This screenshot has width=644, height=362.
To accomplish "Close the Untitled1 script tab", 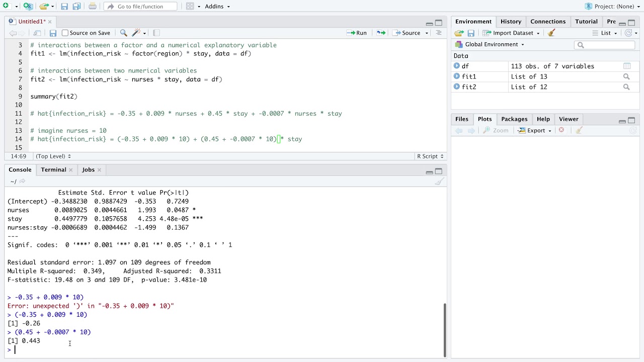I will coord(50,22).
